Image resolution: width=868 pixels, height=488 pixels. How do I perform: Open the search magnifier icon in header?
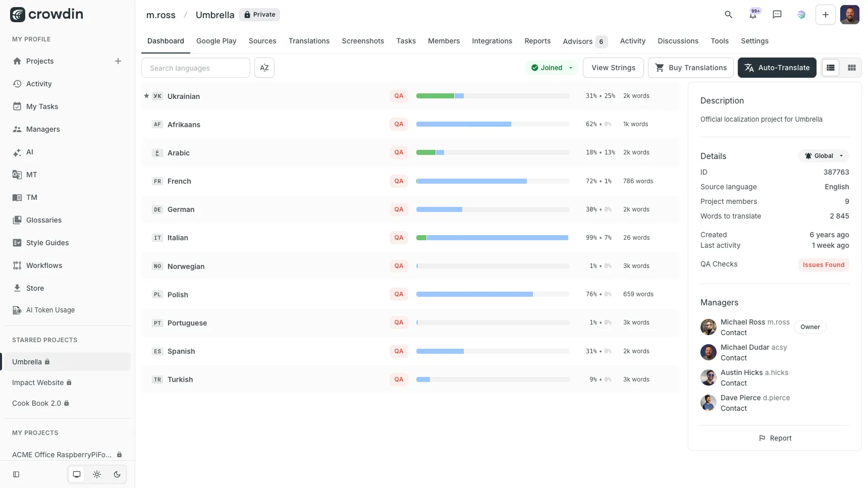click(x=728, y=15)
